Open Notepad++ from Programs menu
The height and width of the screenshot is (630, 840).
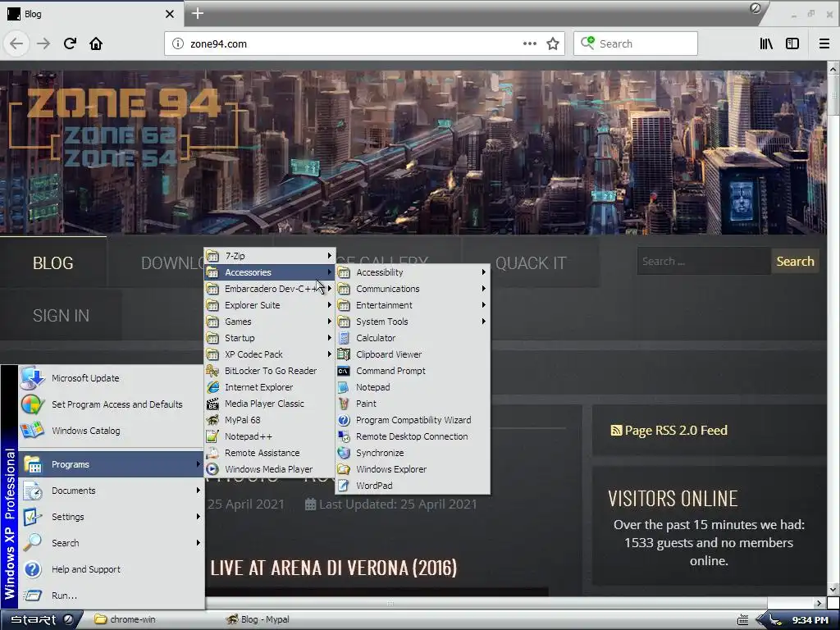tap(270, 436)
